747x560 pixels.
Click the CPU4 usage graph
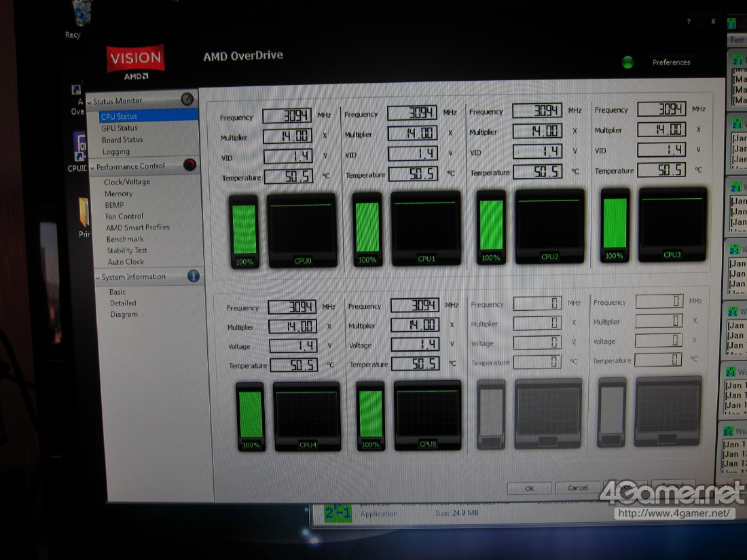tap(307, 417)
